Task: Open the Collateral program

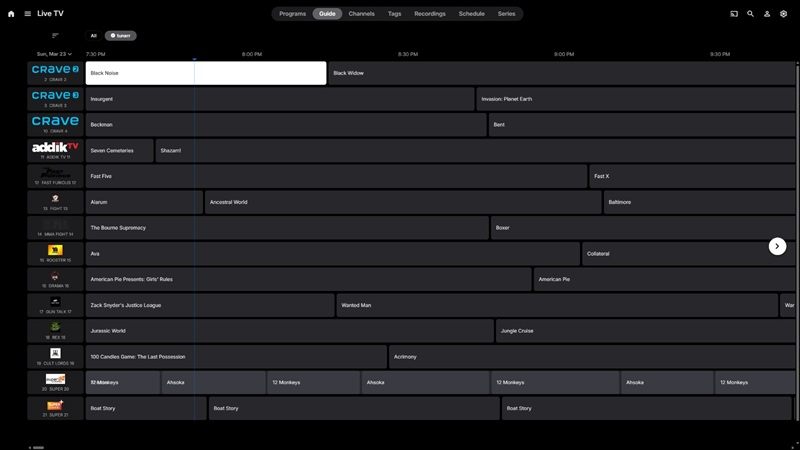Action: [x=688, y=254]
